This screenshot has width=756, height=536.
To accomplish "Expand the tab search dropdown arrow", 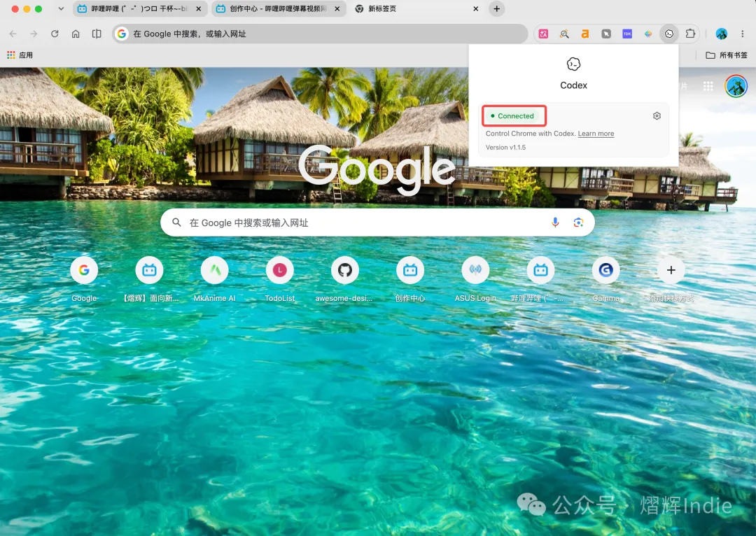I will pos(61,8).
